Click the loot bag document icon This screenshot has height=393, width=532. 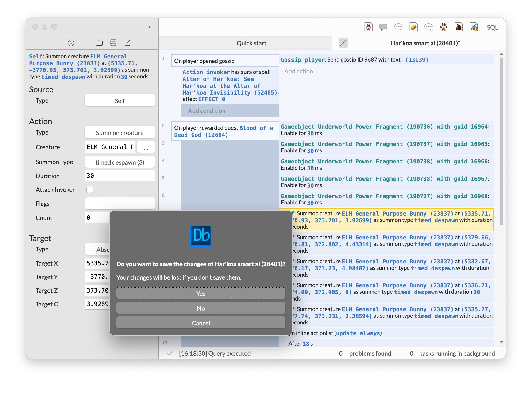pyautogui.click(x=459, y=27)
